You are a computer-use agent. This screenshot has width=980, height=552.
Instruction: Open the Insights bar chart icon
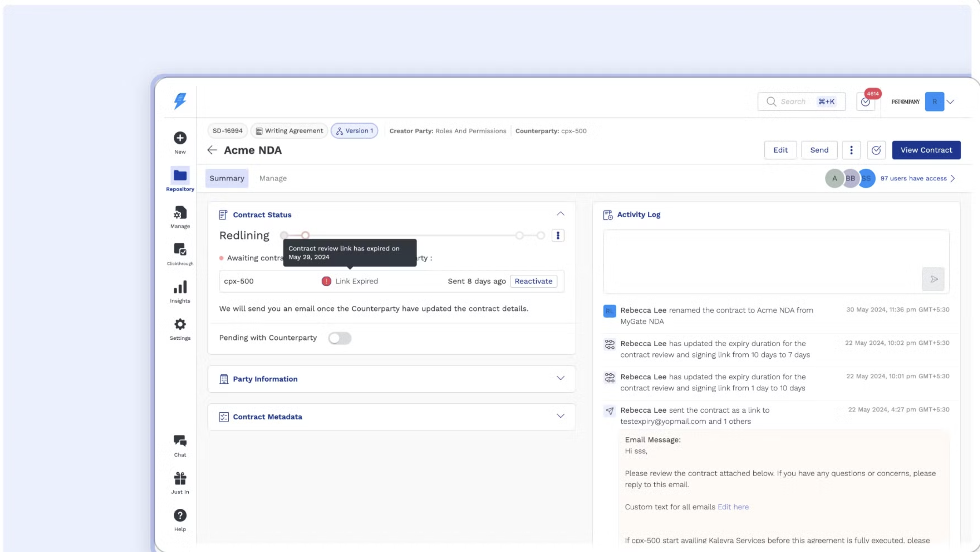click(x=180, y=287)
